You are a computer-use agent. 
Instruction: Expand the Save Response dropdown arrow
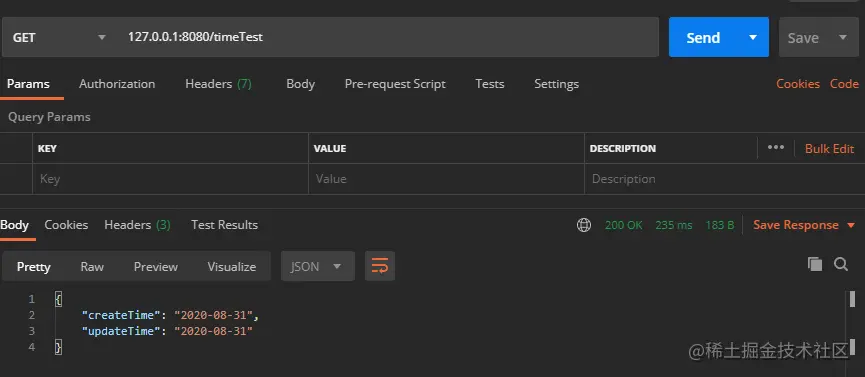click(x=850, y=225)
